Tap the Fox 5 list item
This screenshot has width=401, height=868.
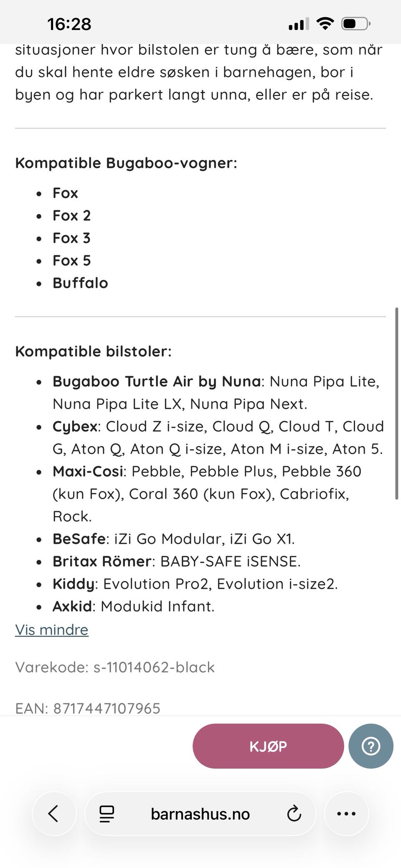(x=71, y=260)
